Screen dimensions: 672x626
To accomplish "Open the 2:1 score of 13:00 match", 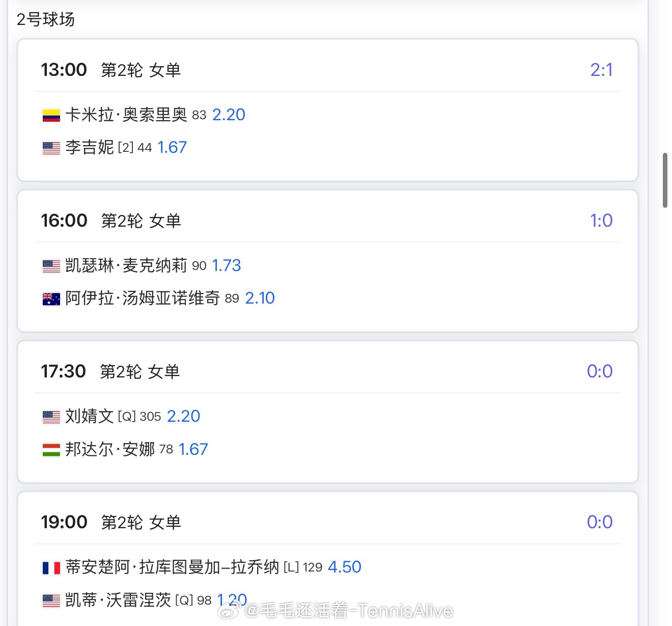I will [601, 70].
